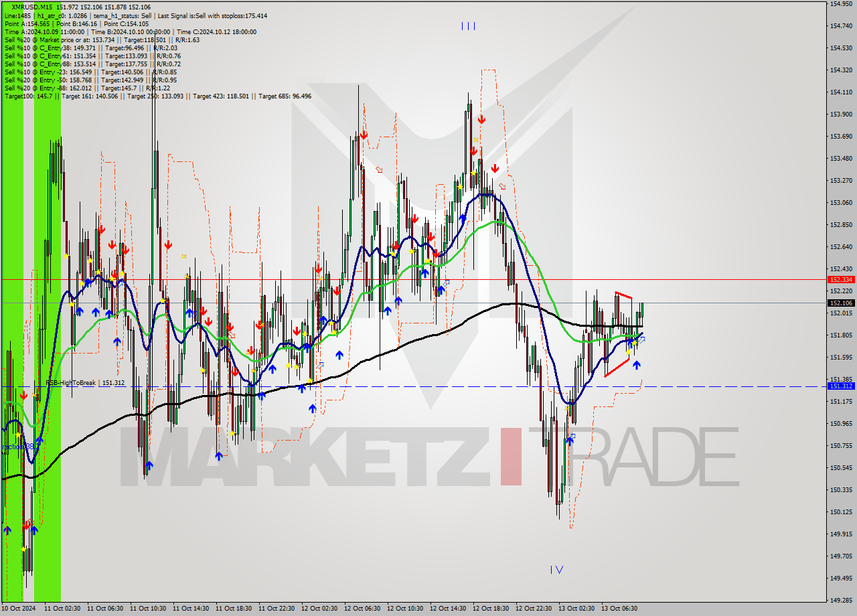
Task: Click the red 152.334 price tag
Action: point(841,279)
